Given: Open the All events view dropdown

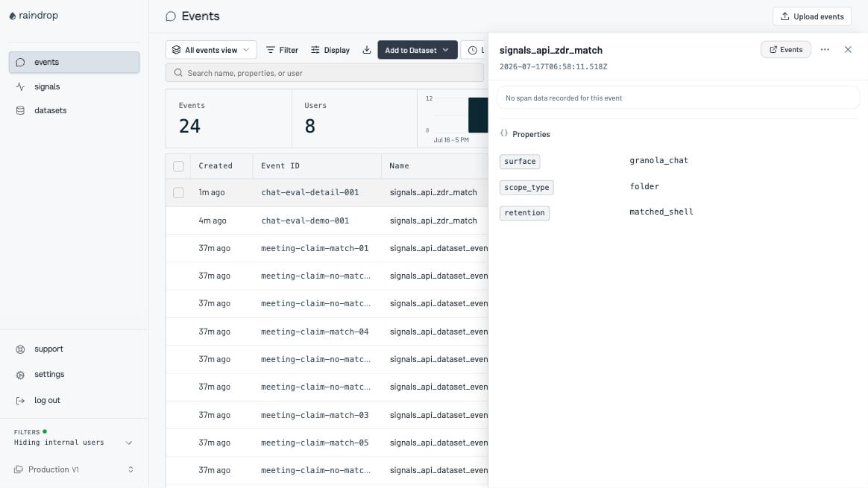Looking at the screenshot, I should (211, 50).
